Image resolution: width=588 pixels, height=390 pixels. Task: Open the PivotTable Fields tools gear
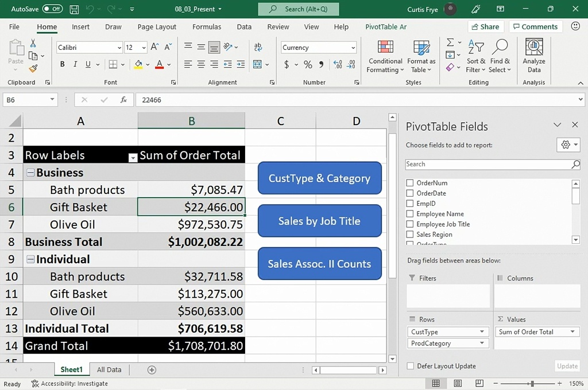coord(568,145)
